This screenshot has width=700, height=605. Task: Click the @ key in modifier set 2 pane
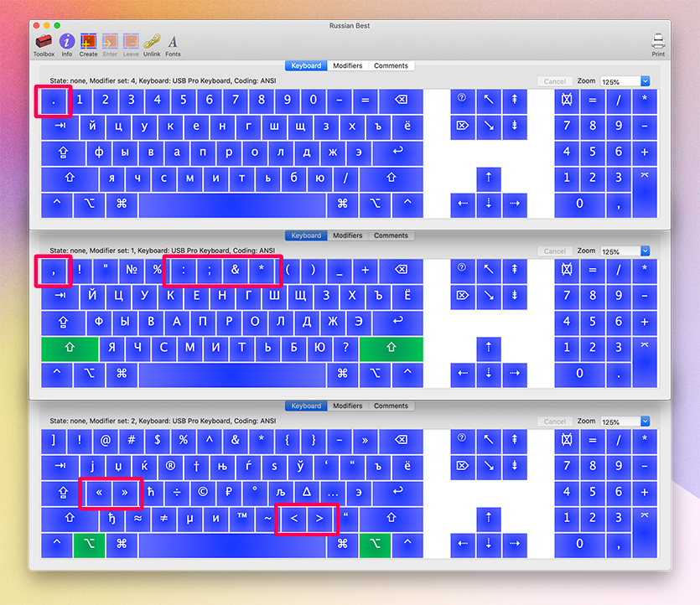106,442
